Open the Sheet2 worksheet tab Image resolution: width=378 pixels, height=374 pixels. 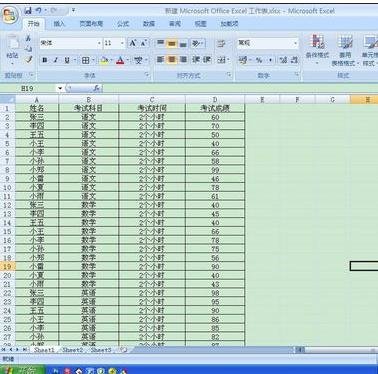[x=72, y=350]
